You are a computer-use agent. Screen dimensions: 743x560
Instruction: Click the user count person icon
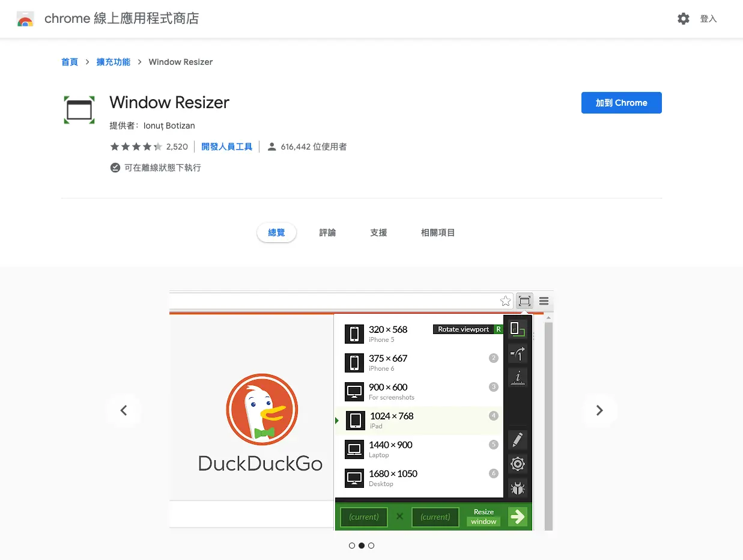[x=271, y=147]
